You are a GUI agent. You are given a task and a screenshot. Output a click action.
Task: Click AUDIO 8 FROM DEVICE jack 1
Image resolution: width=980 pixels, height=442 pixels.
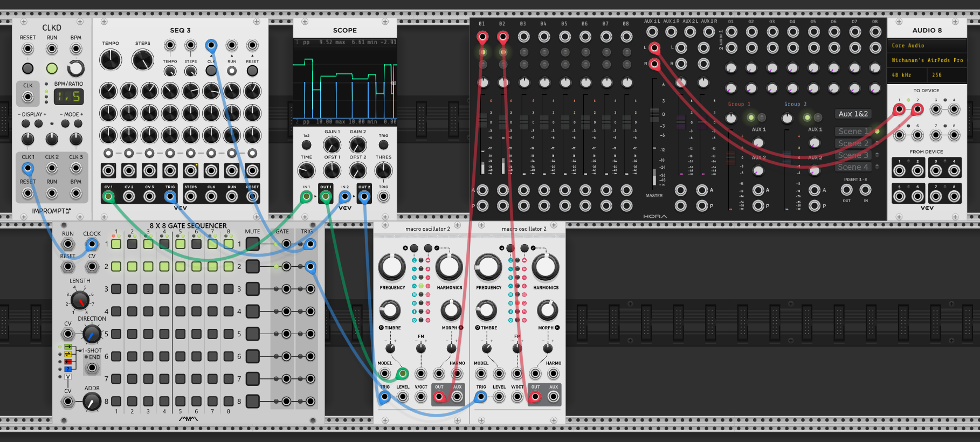[x=899, y=171]
